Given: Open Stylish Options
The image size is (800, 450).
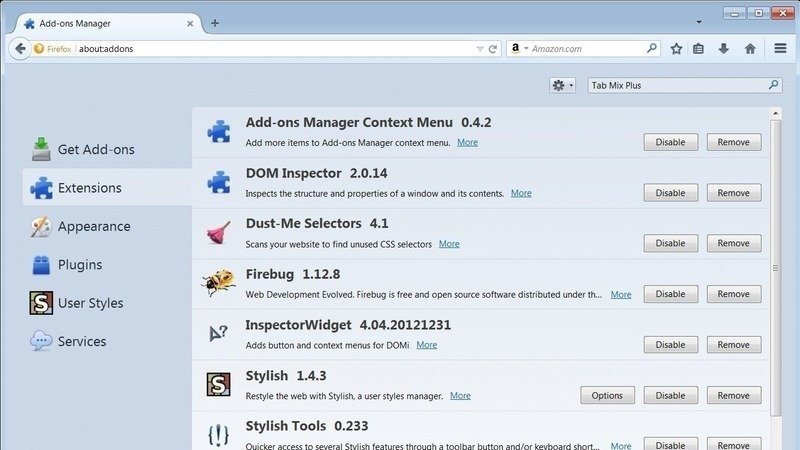Looking at the screenshot, I should click(x=607, y=395).
